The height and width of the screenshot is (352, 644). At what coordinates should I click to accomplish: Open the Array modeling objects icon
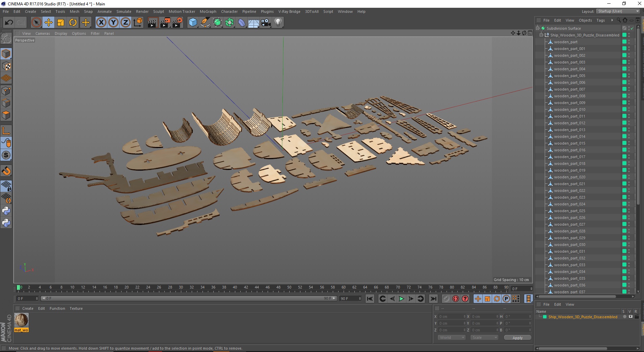230,23
